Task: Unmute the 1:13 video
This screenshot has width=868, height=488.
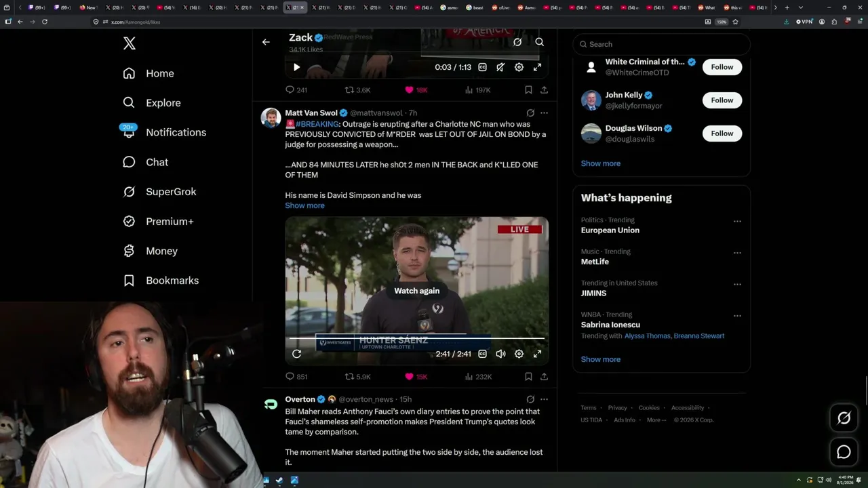Action: pyautogui.click(x=500, y=67)
